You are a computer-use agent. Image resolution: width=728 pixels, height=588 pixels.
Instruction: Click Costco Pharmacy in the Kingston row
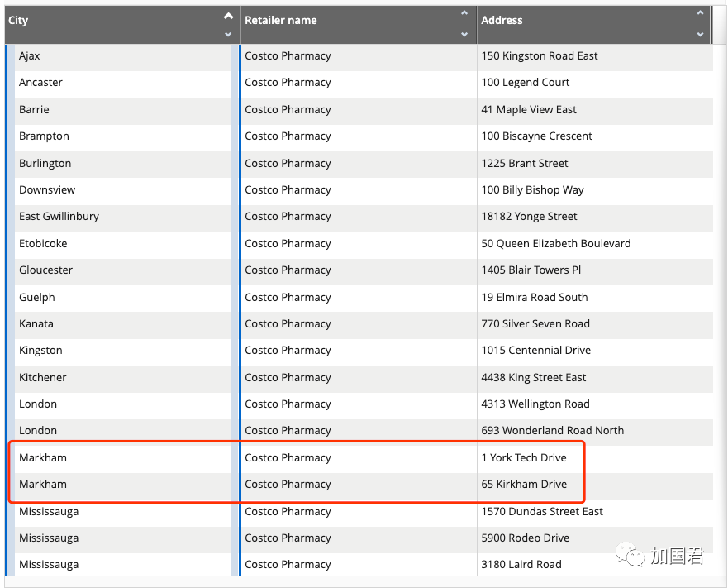click(288, 350)
